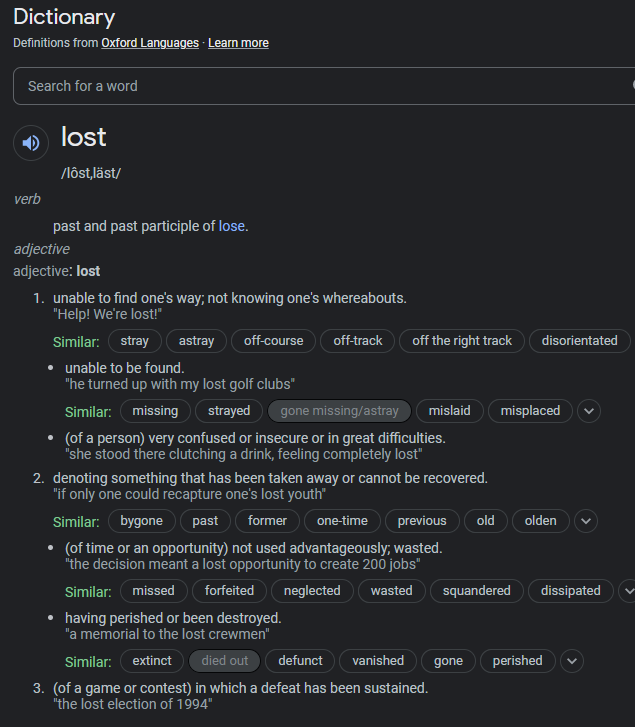Image resolution: width=635 pixels, height=727 pixels.
Task: Expand more synonyms after perished
Action: click(x=572, y=661)
